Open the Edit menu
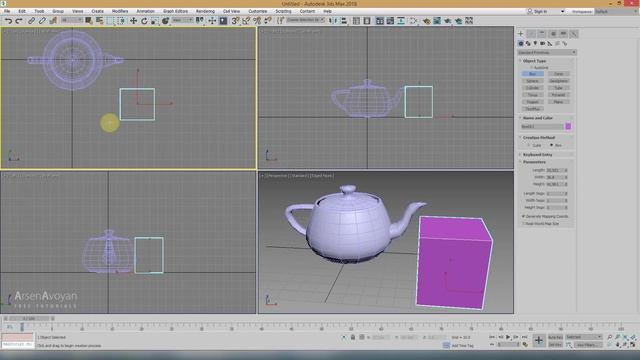This screenshot has height=360, width=640. (x=22, y=11)
